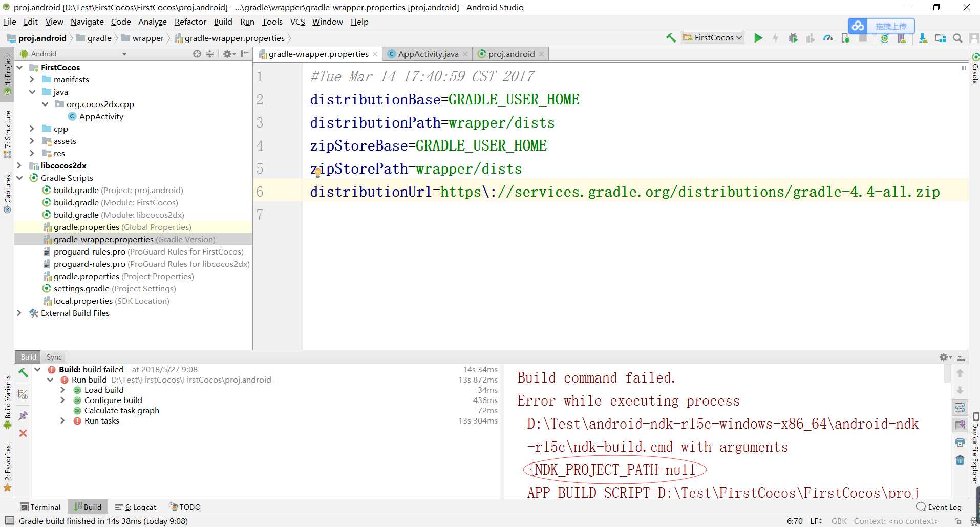Open the Android Profiler gauge icon
The height and width of the screenshot is (527, 980).
tap(828, 38)
